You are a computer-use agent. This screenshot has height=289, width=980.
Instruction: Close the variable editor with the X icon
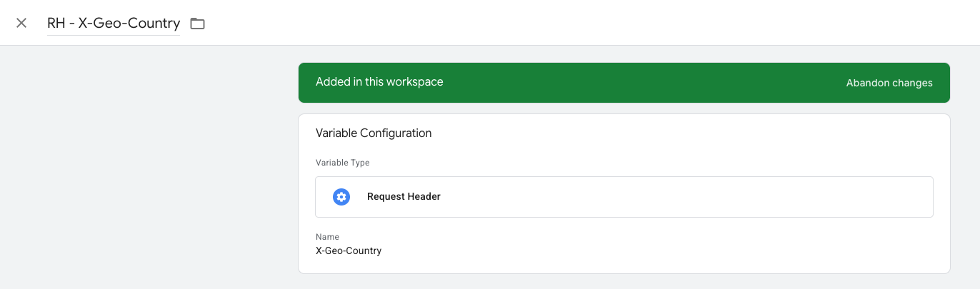coord(21,23)
